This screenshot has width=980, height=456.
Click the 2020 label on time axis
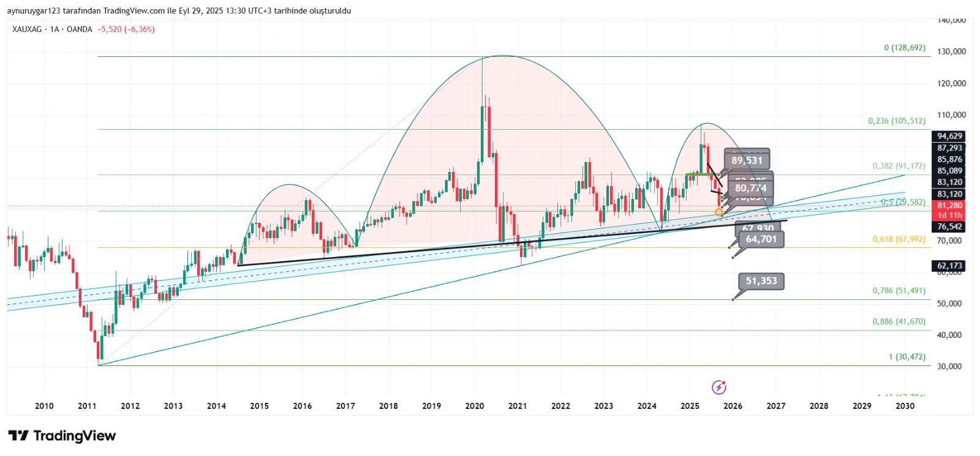[x=474, y=406]
